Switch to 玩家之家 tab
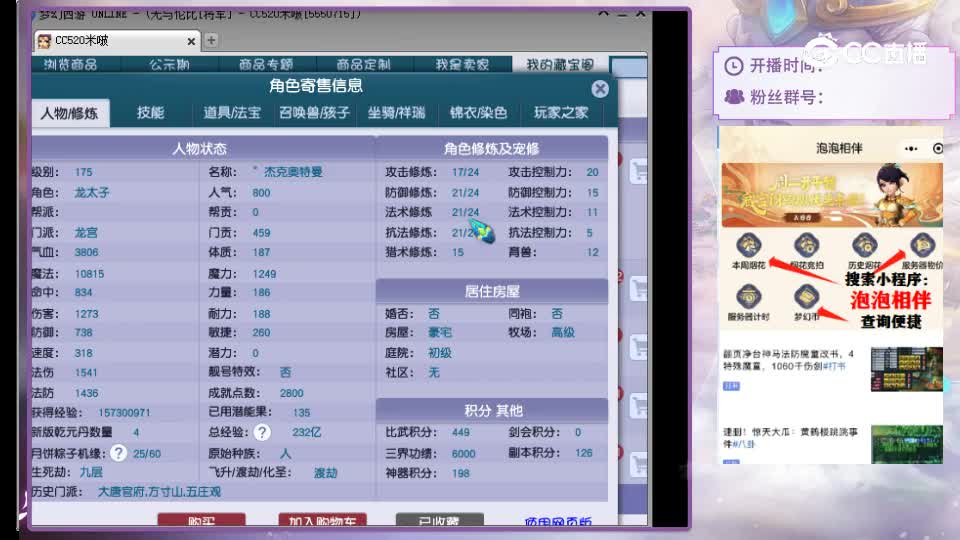 click(561, 113)
